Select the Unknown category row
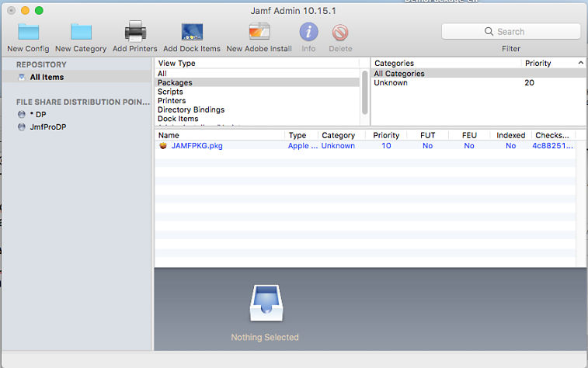Image resolution: width=588 pixels, height=368 pixels. click(x=478, y=82)
